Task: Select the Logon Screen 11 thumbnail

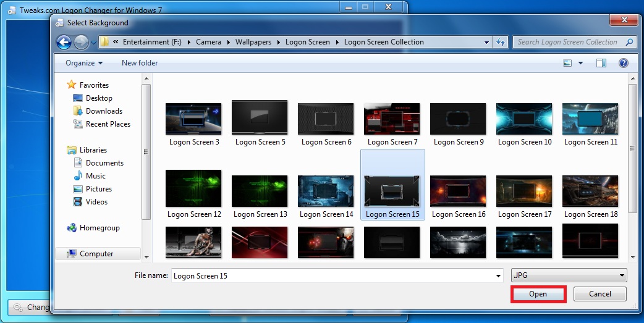Action: click(x=590, y=119)
